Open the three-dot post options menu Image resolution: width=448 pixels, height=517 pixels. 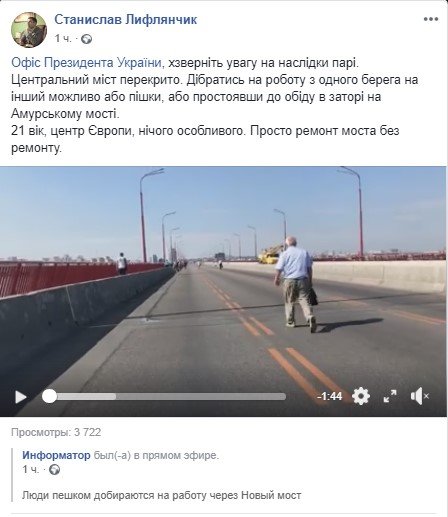(431, 19)
